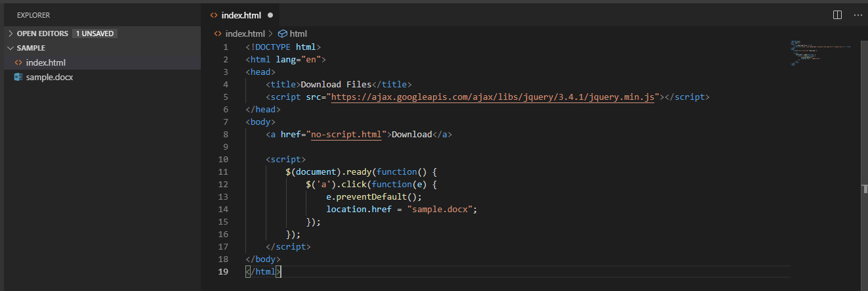868x291 pixels.
Task: Click the split editor right icon
Action: 837,14
